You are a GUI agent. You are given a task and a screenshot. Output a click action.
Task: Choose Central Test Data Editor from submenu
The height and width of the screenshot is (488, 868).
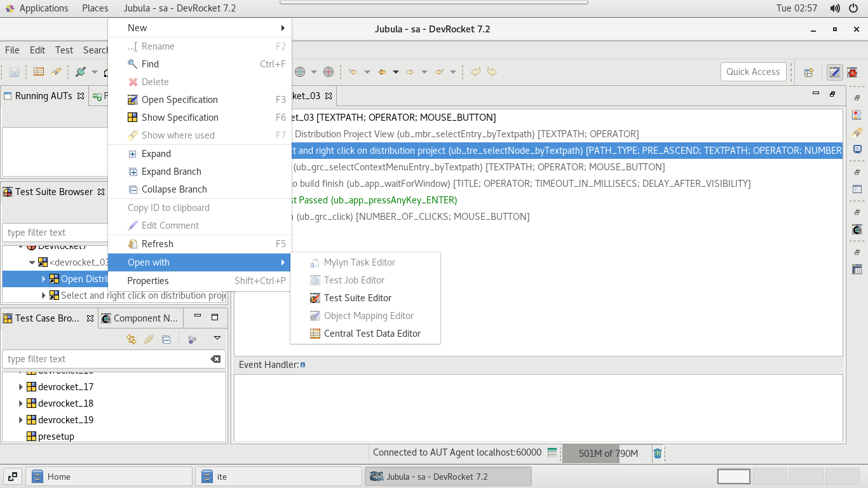click(365, 334)
